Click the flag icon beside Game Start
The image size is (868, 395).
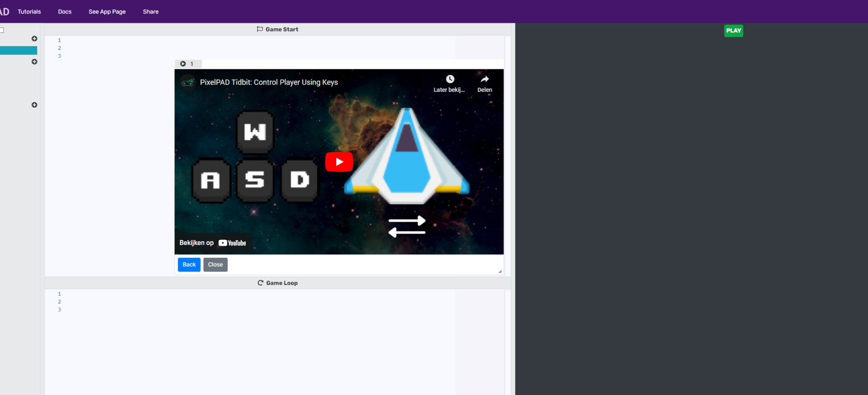tap(259, 29)
